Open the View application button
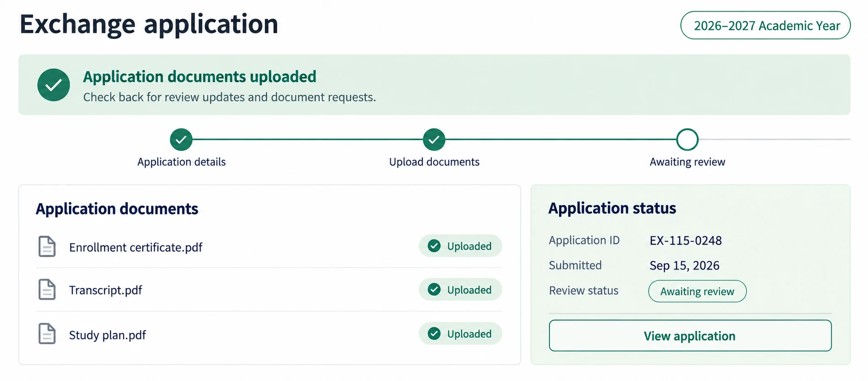Viewport: 868px width, 381px height. click(690, 336)
